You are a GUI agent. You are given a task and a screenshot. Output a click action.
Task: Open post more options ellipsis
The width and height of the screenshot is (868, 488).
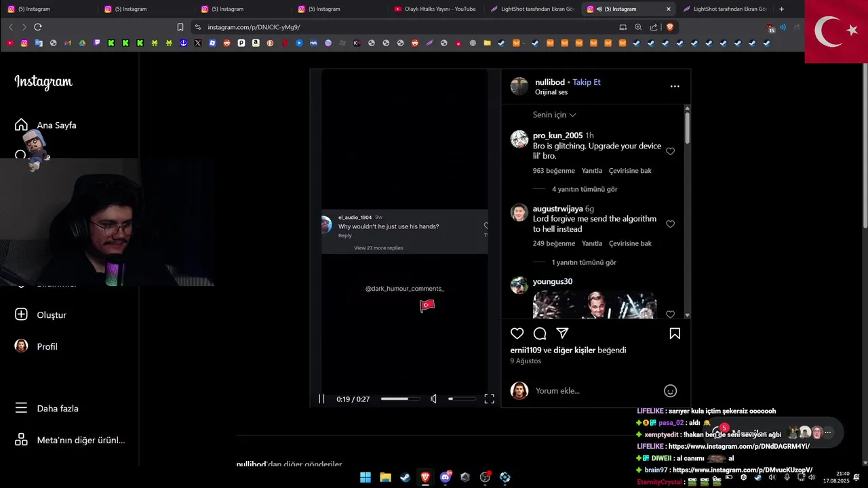pos(675,86)
